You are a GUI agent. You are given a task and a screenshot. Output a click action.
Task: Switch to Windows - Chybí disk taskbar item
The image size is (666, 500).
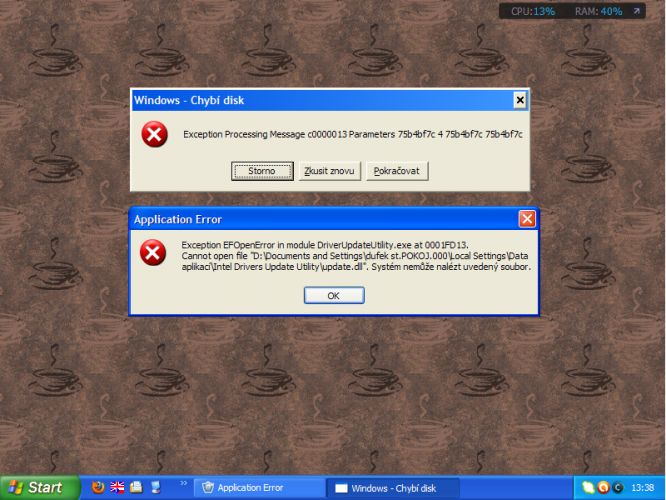(x=393, y=488)
